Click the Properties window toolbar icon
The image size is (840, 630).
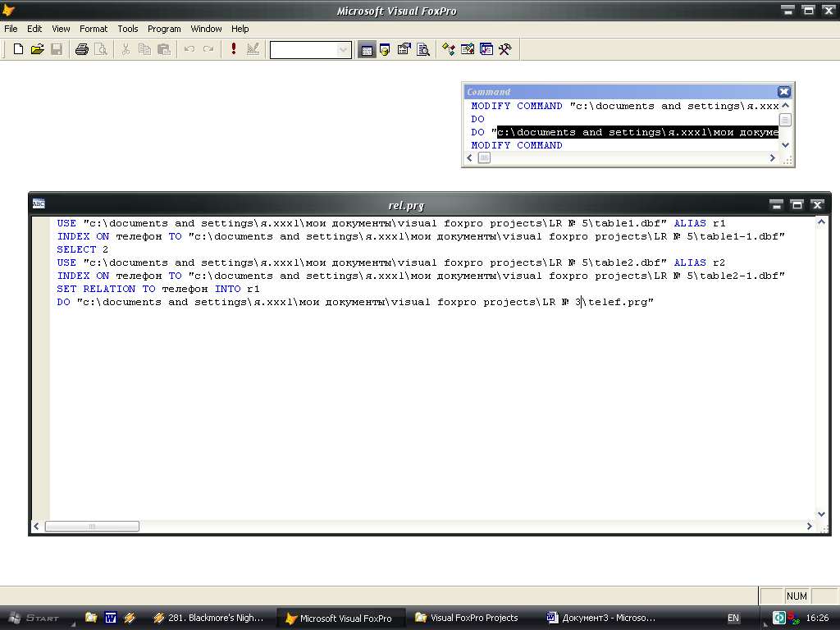tap(404, 49)
